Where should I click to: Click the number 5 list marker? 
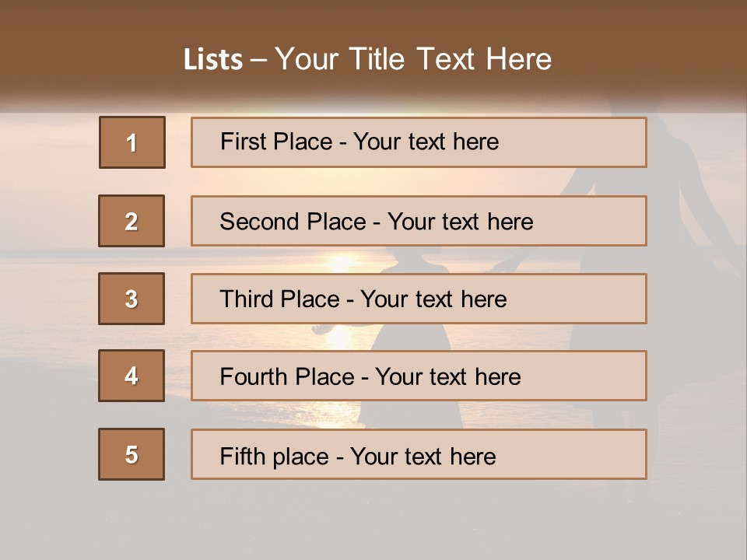pyautogui.click(x=132, y=454)
